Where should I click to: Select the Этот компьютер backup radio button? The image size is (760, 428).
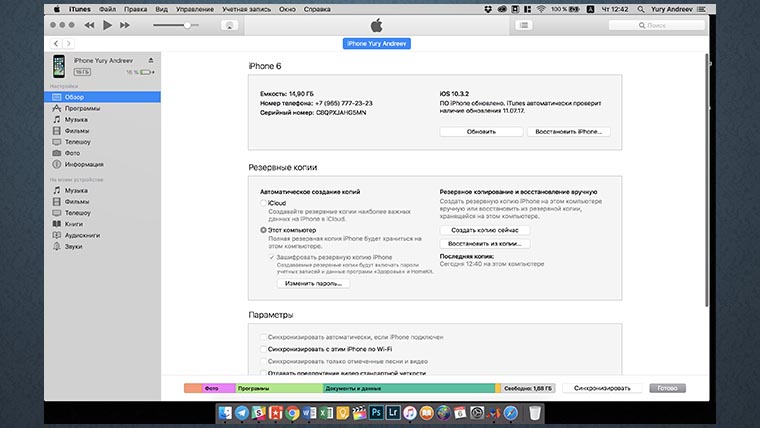click(263, 230)
